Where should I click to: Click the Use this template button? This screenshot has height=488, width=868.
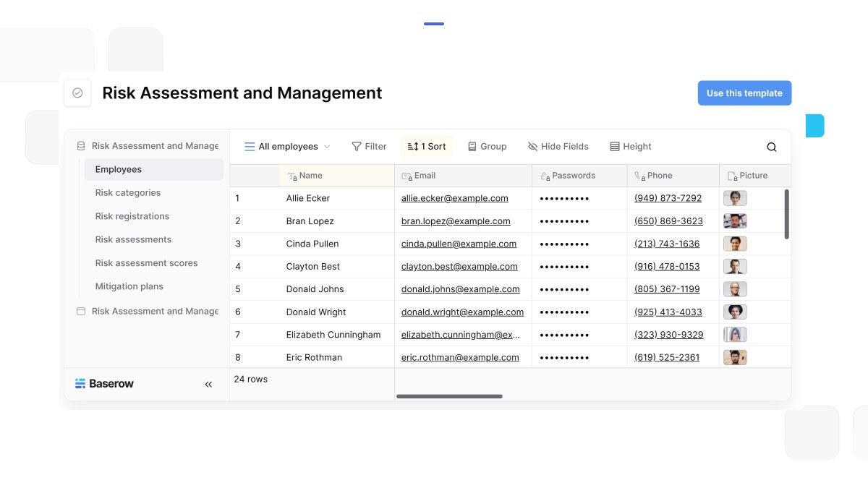pyautogui.click(x=744, y=93)
